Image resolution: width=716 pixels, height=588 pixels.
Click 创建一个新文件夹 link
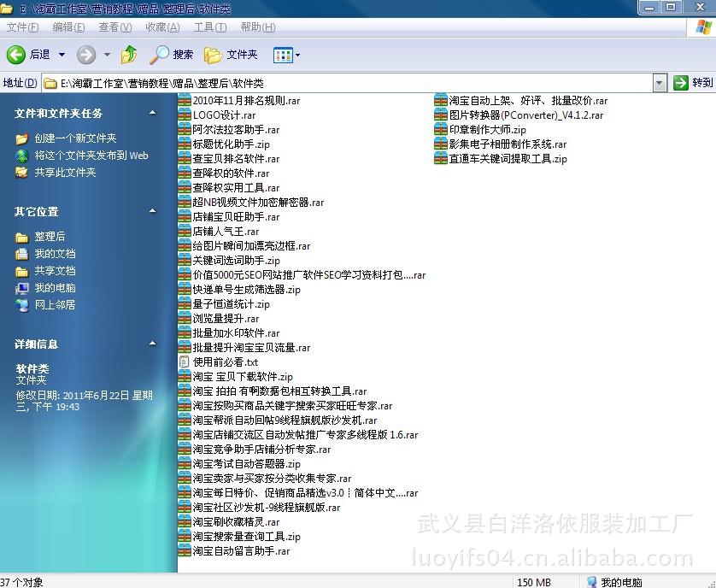75,138
